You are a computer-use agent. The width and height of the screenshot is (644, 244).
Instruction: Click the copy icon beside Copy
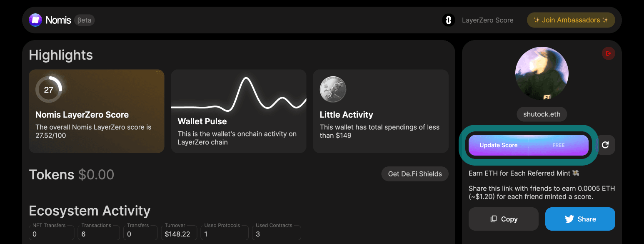pos(494,219)
